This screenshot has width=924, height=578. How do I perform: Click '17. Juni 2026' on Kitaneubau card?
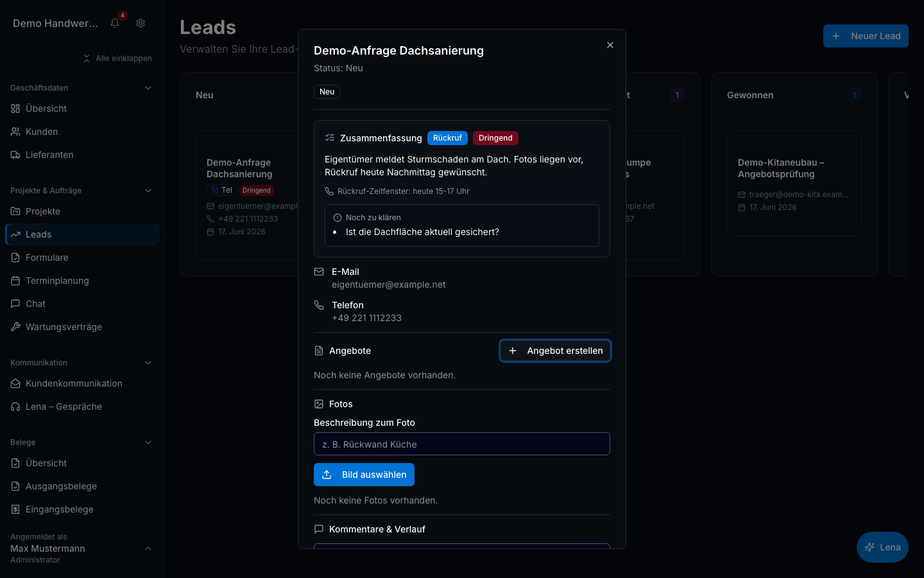[x=773, y=207]
